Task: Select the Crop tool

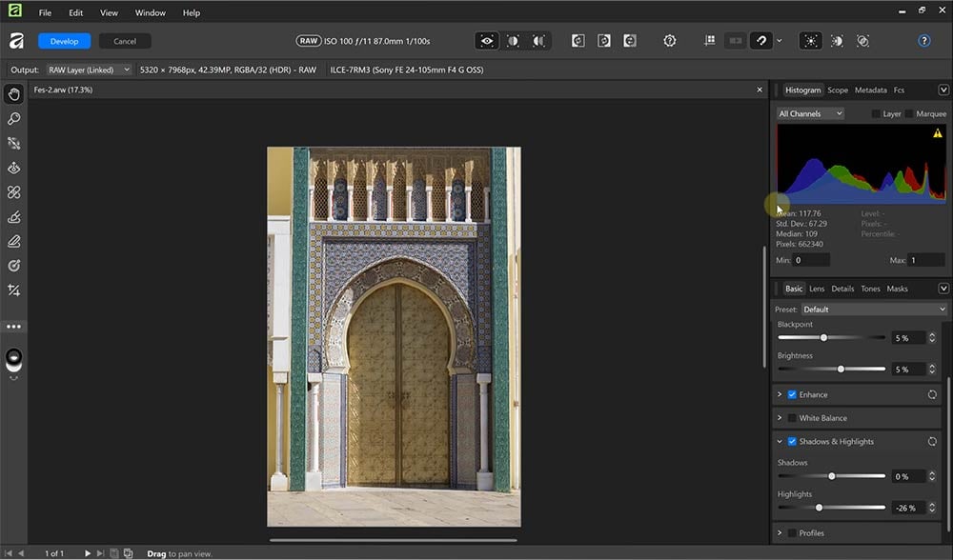Action: click(13, 290)
